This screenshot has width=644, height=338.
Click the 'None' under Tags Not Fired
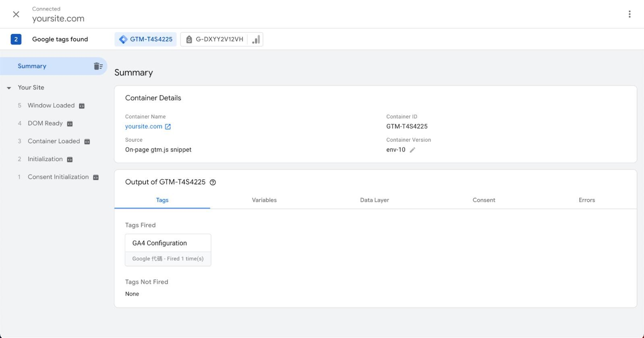(132, 294)
